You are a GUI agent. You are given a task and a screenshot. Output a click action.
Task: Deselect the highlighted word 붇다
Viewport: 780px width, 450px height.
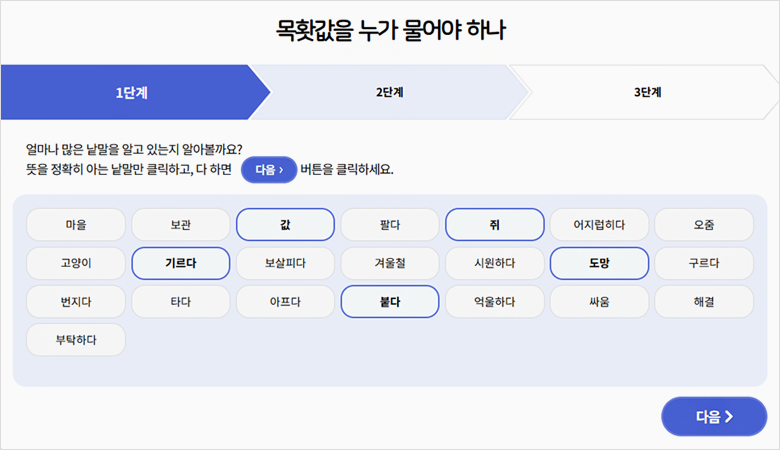390,302
